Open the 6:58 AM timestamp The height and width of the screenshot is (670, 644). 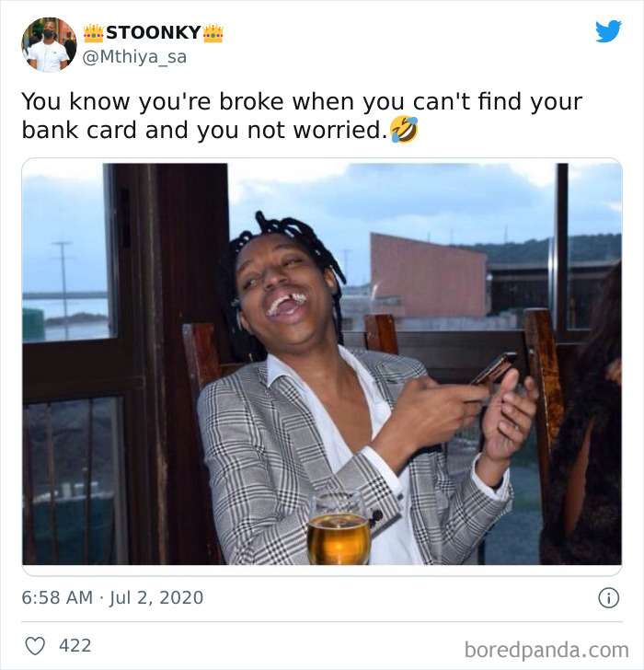[57, 597]
